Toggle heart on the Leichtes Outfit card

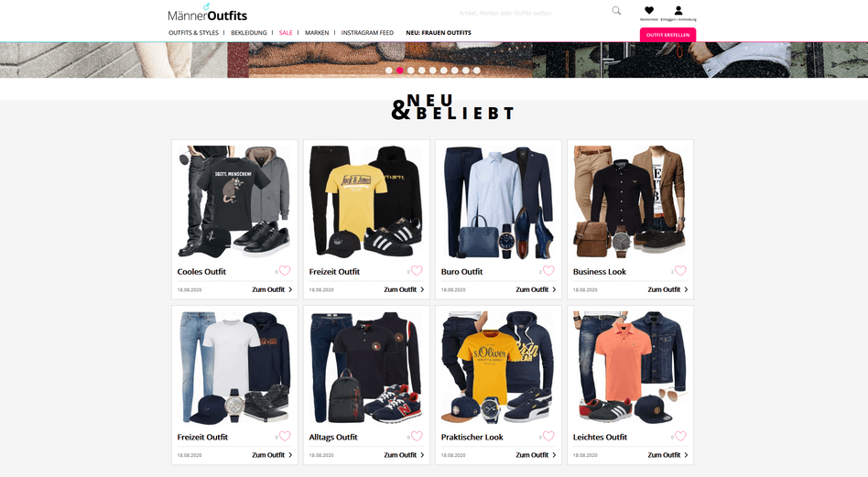click(x=680, y=436)
